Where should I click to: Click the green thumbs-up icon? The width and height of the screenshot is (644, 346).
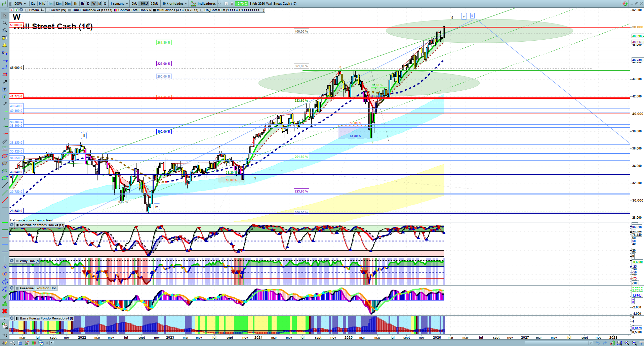[x=5, y=304]
